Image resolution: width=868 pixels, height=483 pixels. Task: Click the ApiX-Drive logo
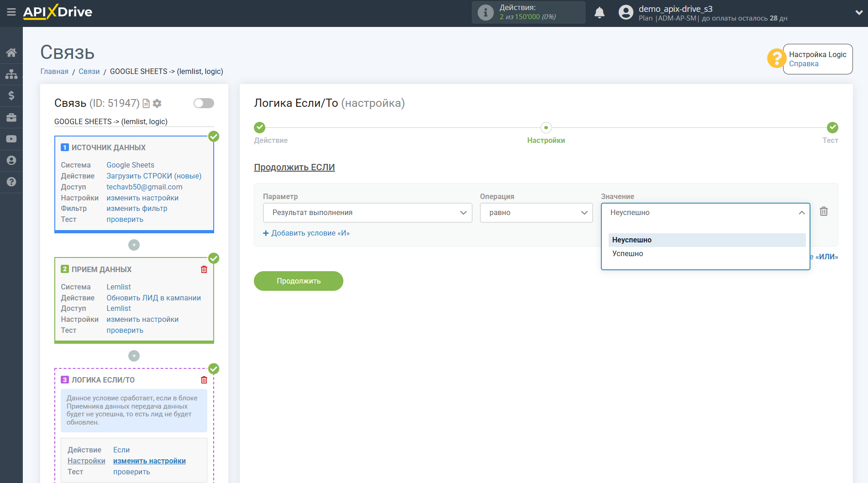click(x=58, y=12)
